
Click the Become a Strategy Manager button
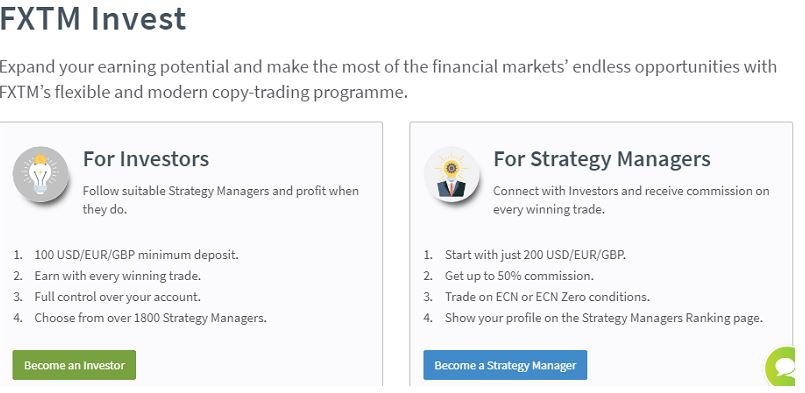click(x=505, y=365)
